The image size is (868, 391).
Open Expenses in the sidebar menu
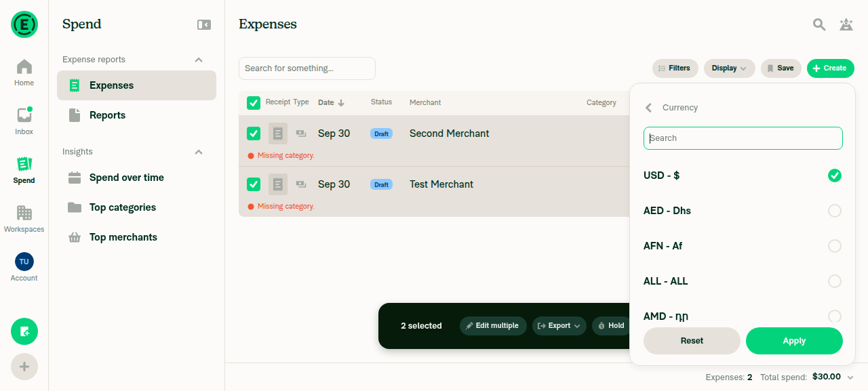[x=136, y=85]
